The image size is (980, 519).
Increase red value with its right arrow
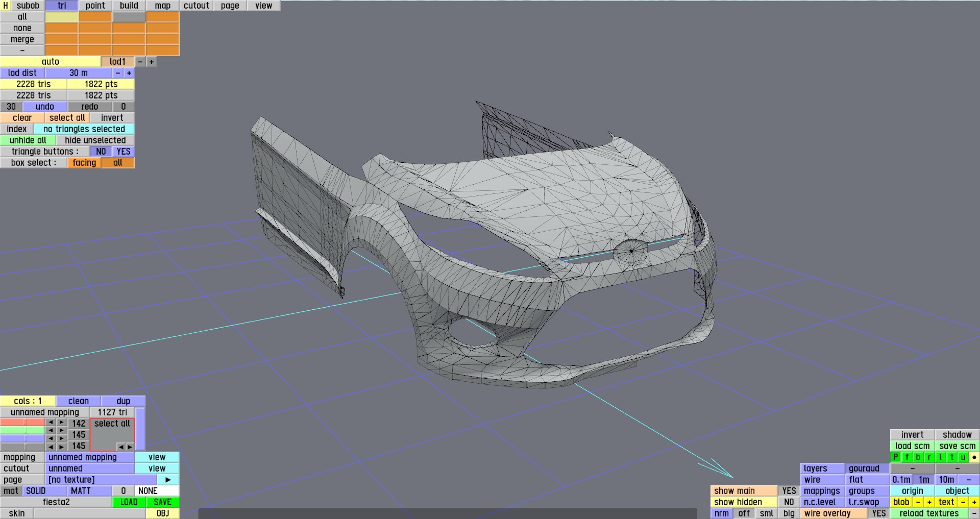pos(62,423)
